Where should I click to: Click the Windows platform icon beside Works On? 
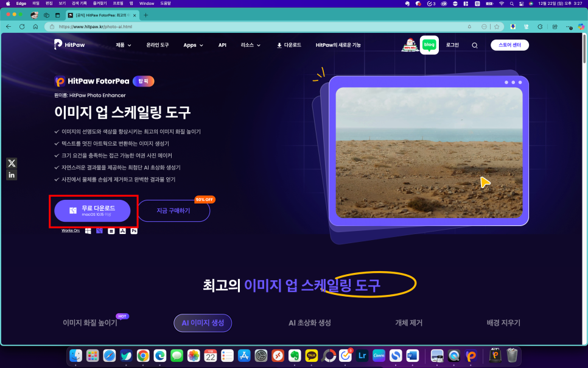(x=88, y=231)
